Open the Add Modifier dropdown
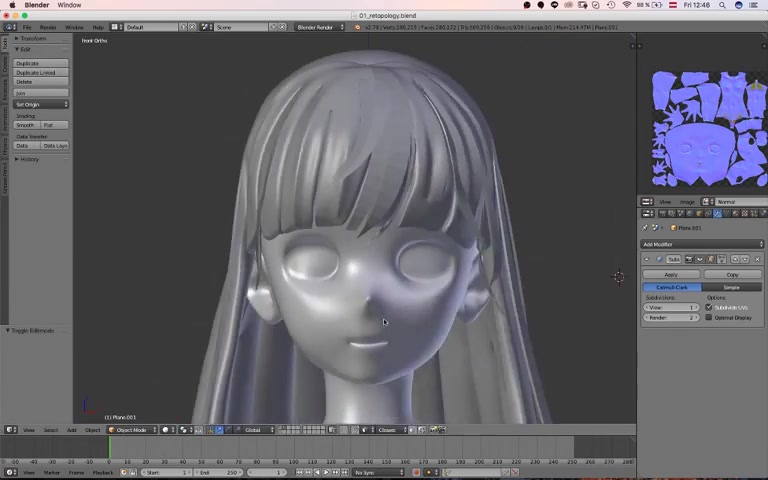 pos(702,244)
